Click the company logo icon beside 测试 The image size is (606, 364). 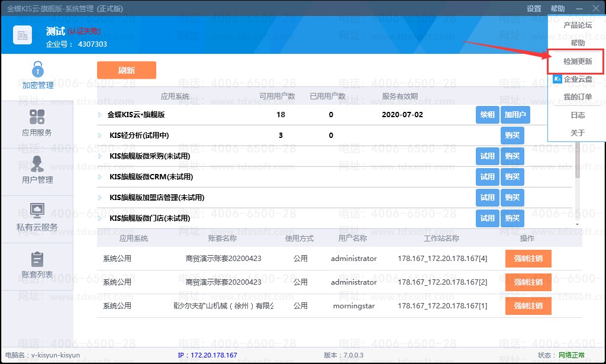[x=22, y=36]
